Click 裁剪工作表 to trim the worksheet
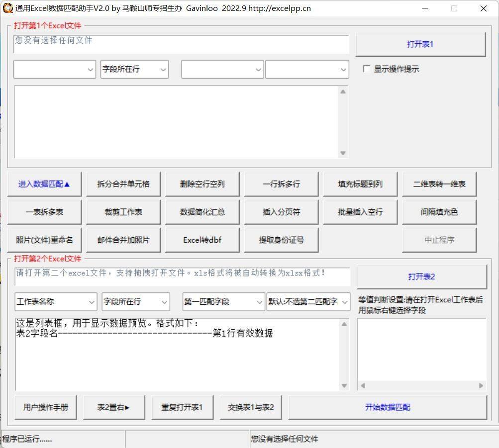The image size is (499, 448). click(x=123, y=211)
